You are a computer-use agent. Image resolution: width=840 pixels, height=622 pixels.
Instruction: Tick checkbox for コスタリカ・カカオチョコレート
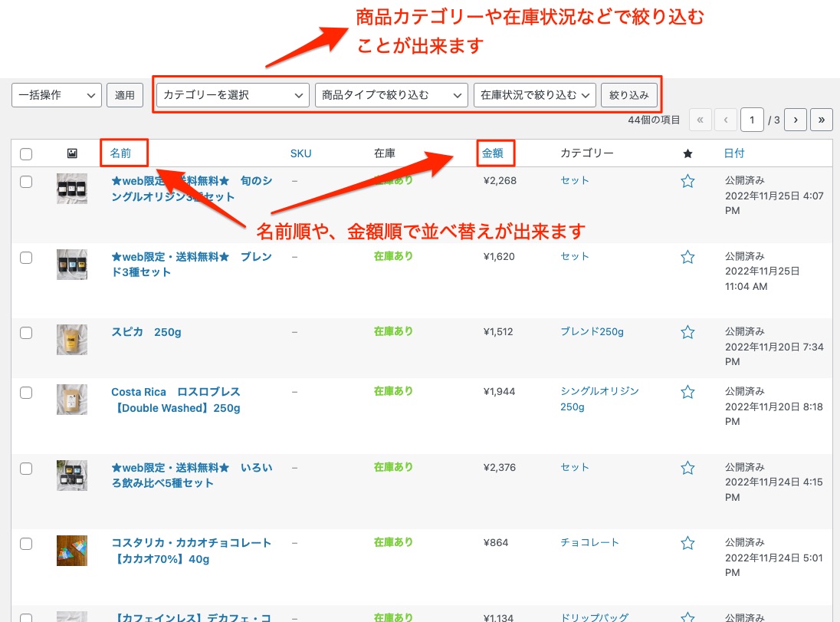pos(26,544)
